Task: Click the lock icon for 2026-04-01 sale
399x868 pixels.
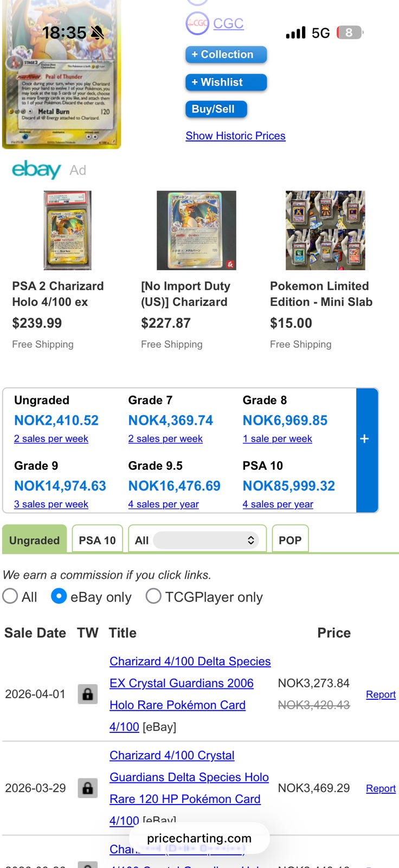Action: (x=87, y=694)
